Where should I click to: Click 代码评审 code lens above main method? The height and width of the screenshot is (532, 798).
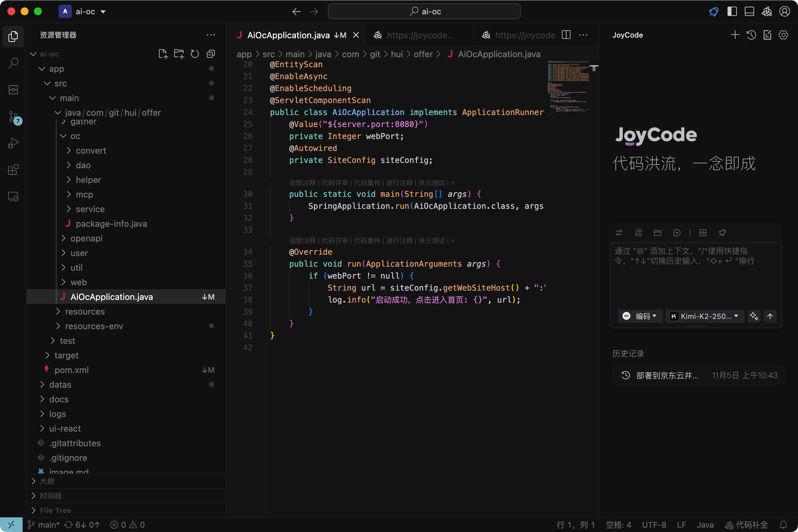(x=334, y=183)
